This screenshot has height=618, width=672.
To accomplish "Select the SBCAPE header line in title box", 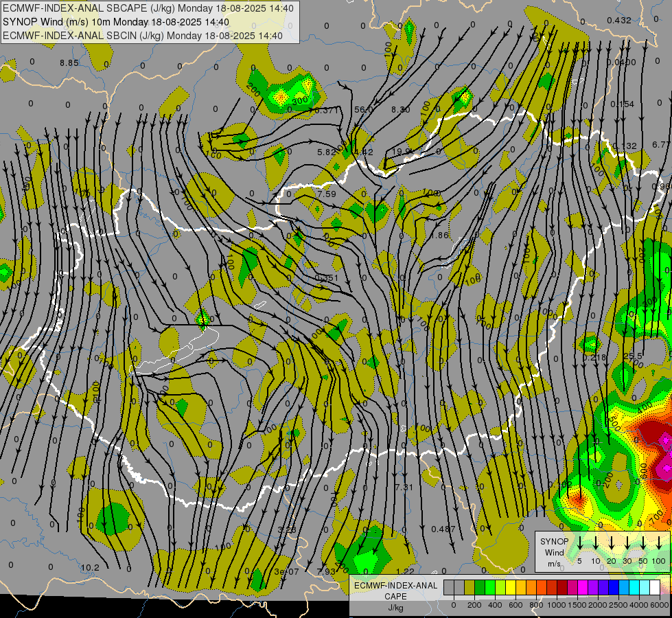I will coord(148,8).
